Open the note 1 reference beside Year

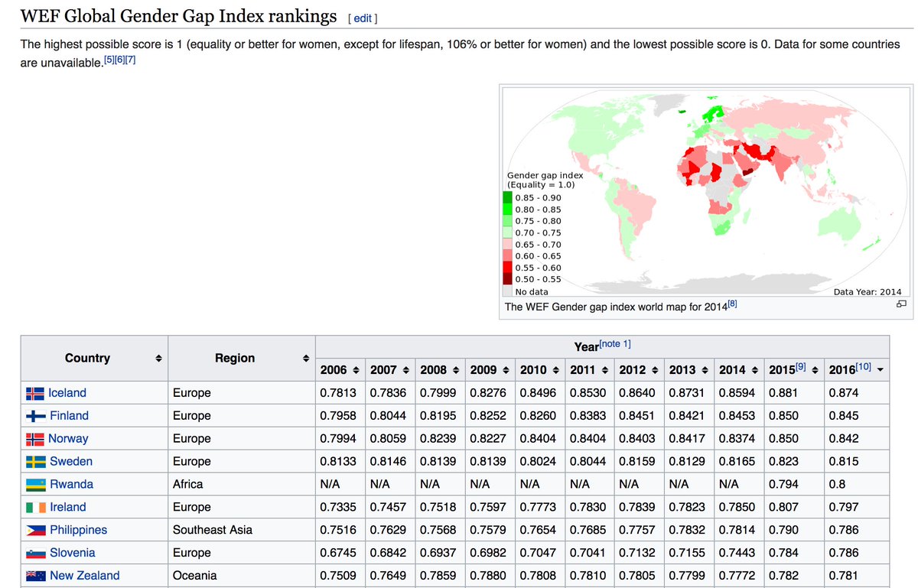click(x=615, y=343)
